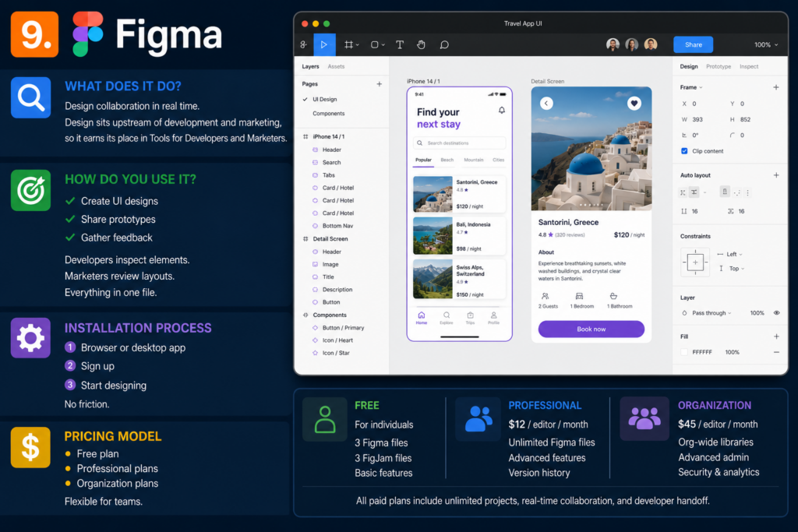Toggle the Clip content checkbox

(x=684, y=151)
